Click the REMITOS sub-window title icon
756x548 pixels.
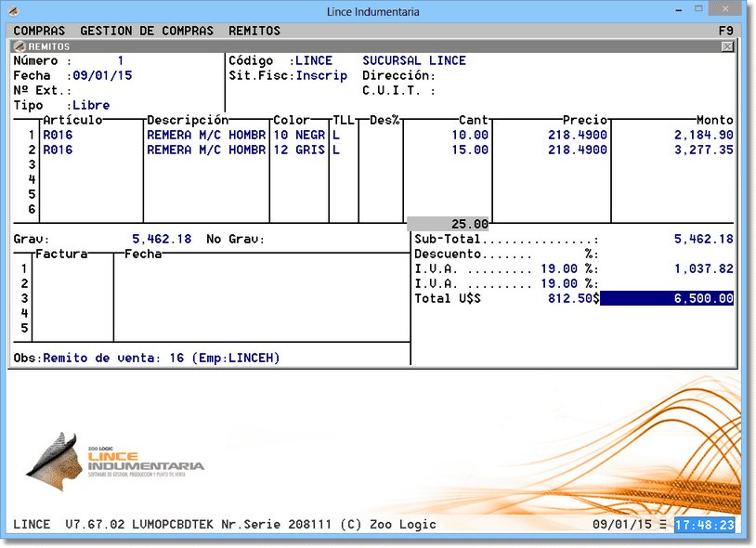pos(20,46)
